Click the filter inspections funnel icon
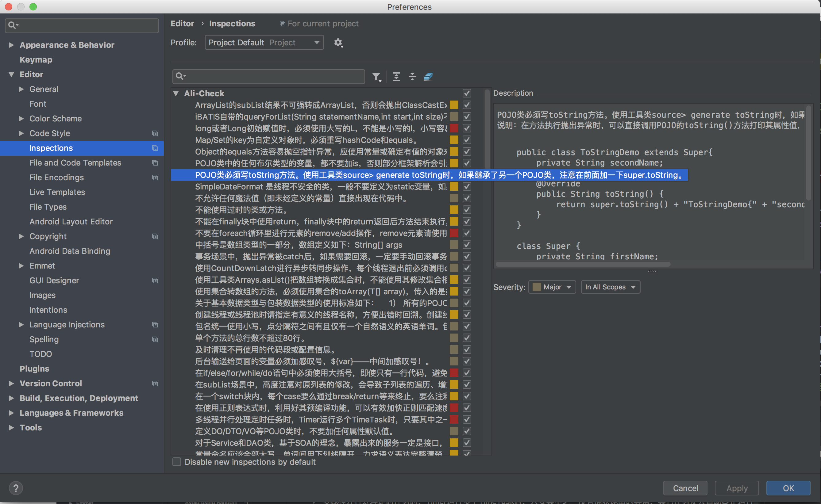Screen dimensions: 821x504 point(376,77)
